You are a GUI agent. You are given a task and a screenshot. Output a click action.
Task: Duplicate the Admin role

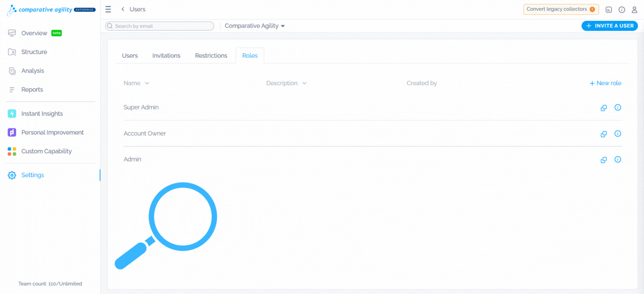(604, 160)
